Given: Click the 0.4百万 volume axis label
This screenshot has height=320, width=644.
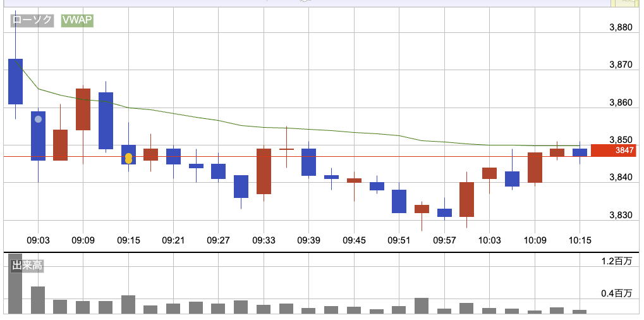Looking at the screenshot, I should coord(616,293).
